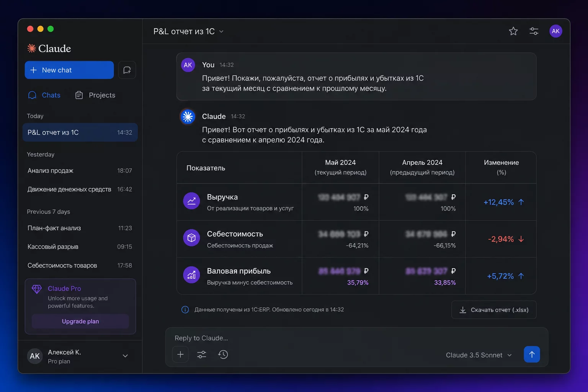Click the Показатель column header
Viewport: 588px width, 392px height.
[206, 168]
